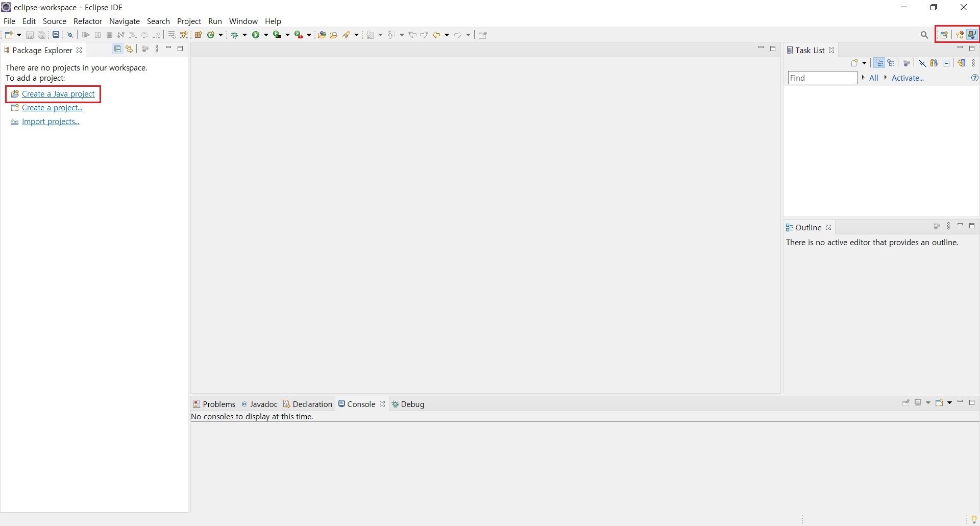Click the Activate... task link
980x526 pixels.
pos(908,78)
